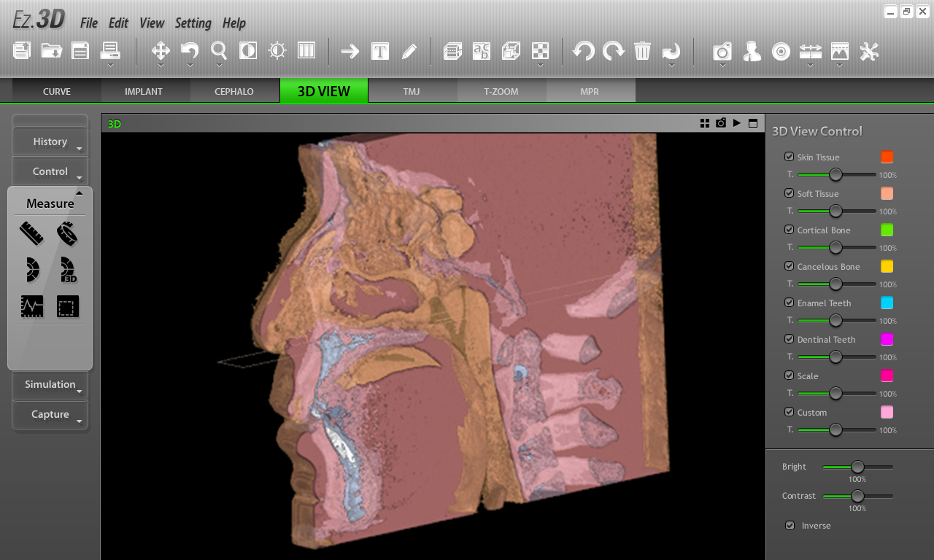Collapse the Measure panel

tap(50, 202)
